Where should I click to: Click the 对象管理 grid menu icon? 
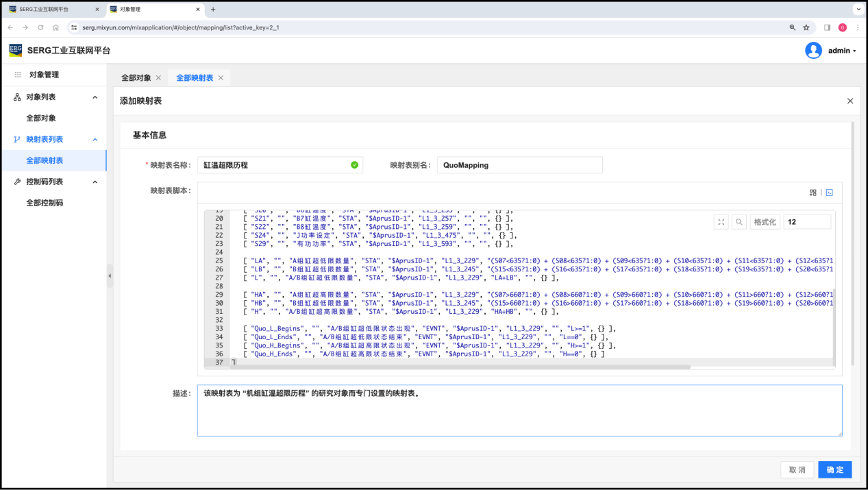[18, 75]
